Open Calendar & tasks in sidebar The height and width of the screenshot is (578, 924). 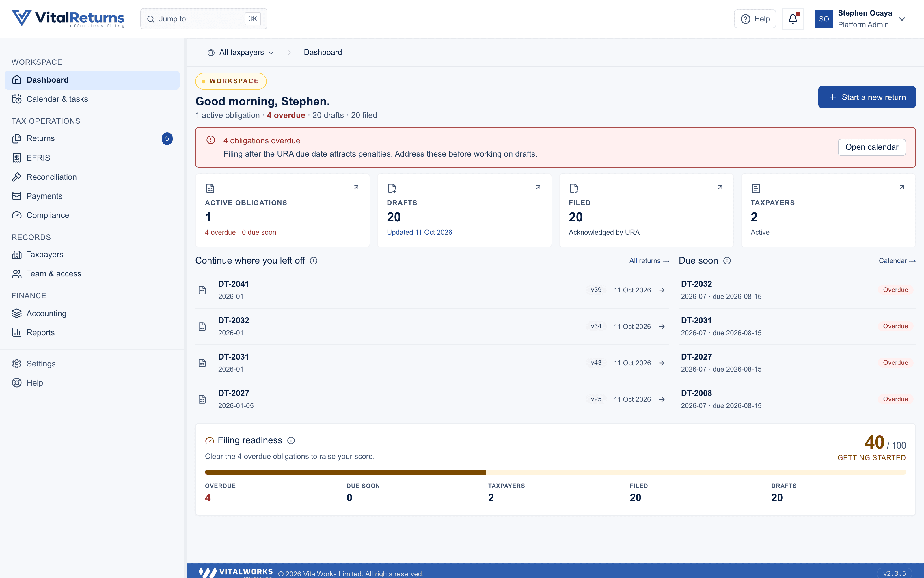(x=92, y=99)
